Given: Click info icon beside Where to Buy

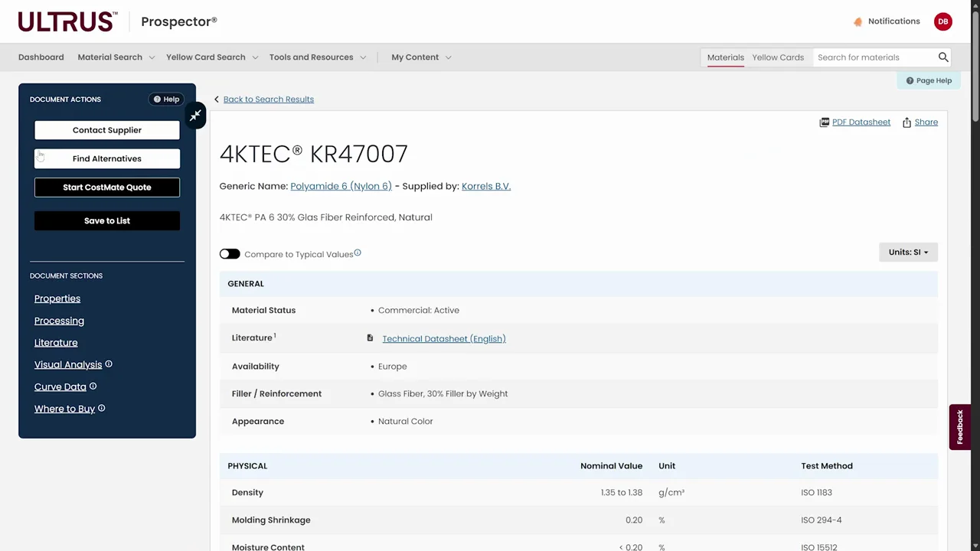Looking at the screenshot, I should point(102,408).
